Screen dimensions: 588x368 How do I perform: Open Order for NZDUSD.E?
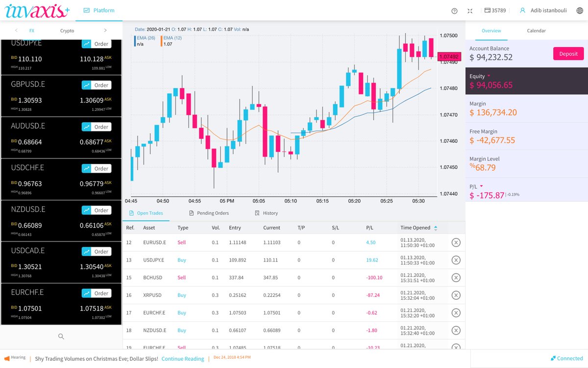(96, 210)
